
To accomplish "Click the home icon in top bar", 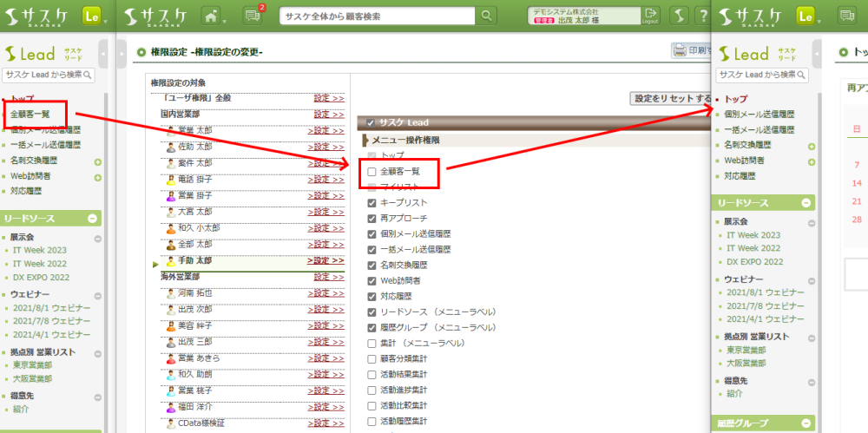I will click(x=209, y=16).
